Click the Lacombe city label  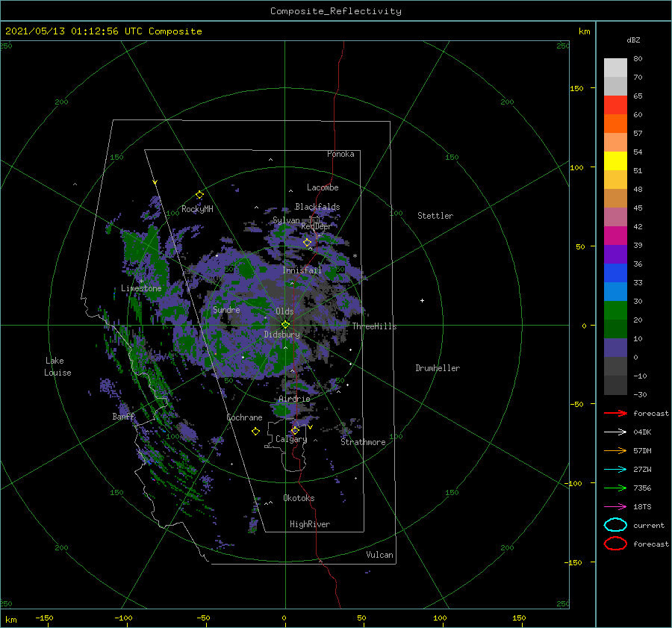323,187
